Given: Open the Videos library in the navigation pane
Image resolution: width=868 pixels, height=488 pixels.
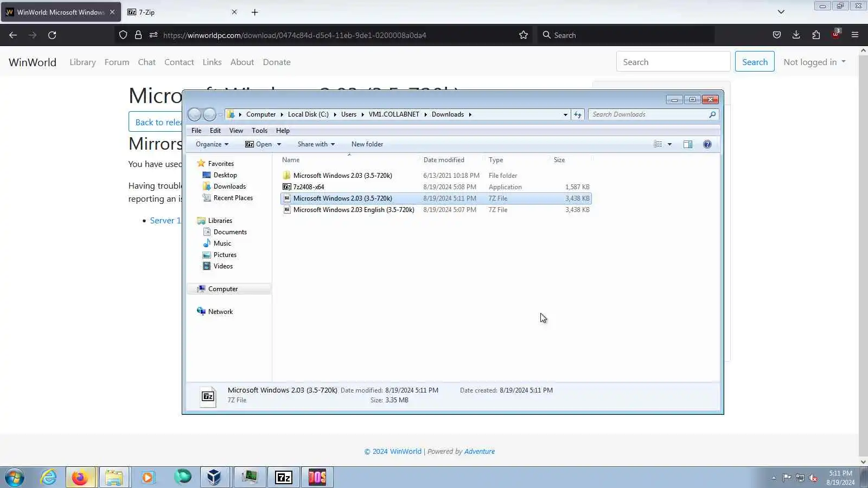Looking at the screenshot, I should 223,266.
